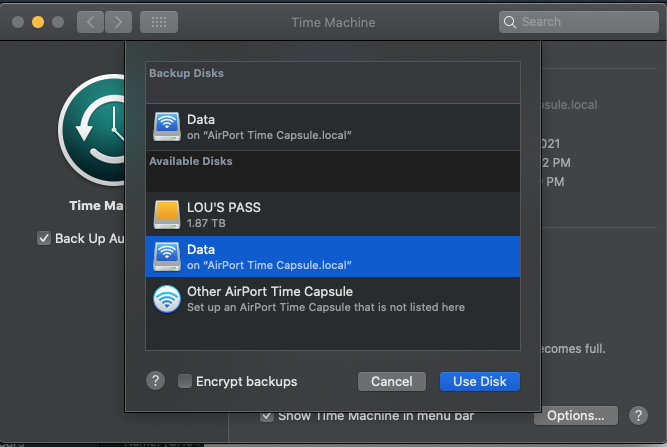The width and height of the screenshot is (667, 447).
Task: Uncheck Show Time Machine in menu bar
Action: (267, 415)
